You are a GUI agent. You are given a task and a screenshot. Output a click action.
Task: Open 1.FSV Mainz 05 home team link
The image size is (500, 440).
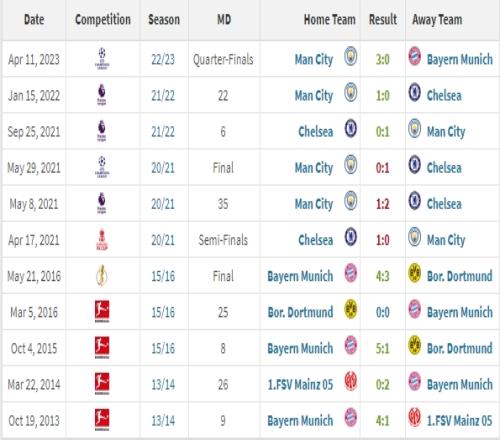click(300, 385)
